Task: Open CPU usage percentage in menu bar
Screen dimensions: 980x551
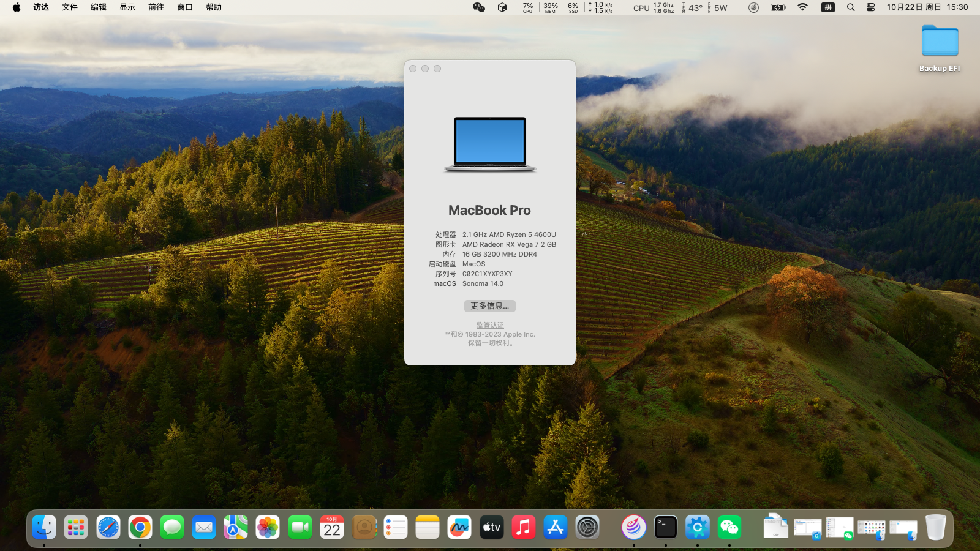Action: coord(528,7)
